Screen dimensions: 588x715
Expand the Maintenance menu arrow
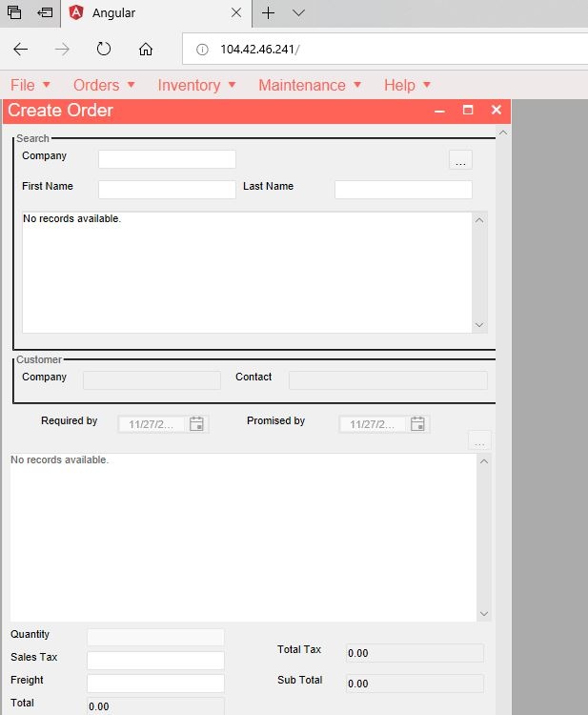[357, 85]
